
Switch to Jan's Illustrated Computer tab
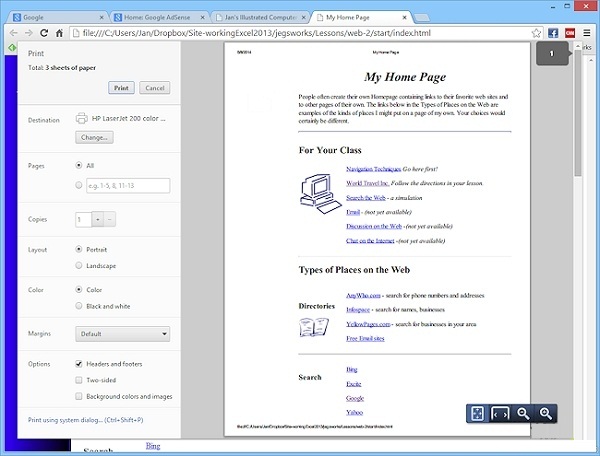pos(265,17)
